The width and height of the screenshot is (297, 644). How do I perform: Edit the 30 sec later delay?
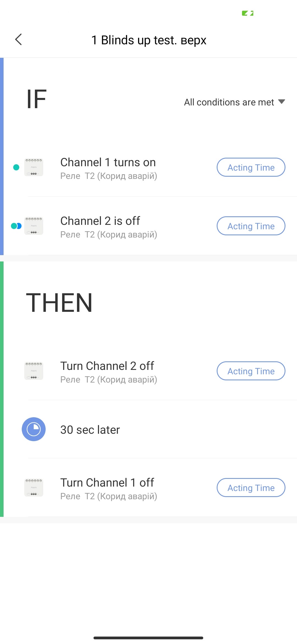pyautogui.click(x=90, y=430)
